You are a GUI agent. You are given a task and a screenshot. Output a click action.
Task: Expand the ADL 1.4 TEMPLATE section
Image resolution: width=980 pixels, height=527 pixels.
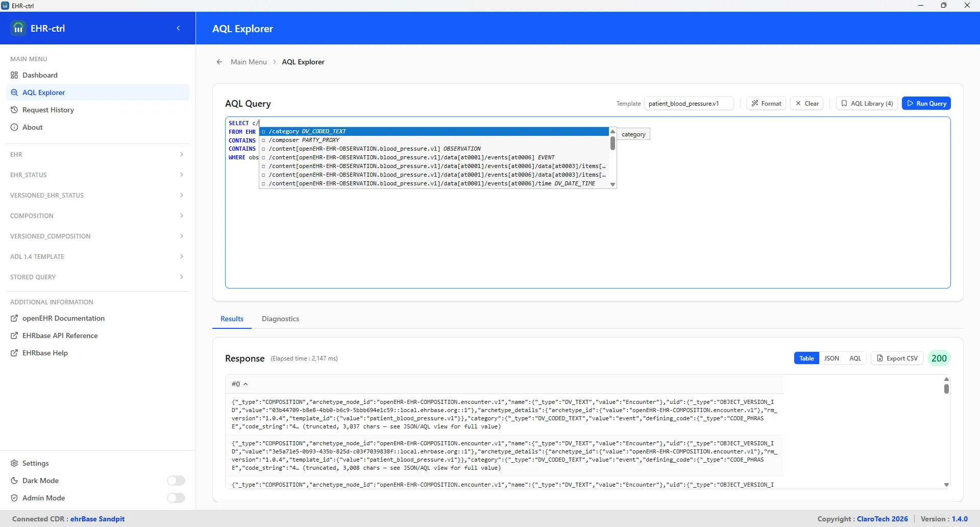tap(97, 256)
